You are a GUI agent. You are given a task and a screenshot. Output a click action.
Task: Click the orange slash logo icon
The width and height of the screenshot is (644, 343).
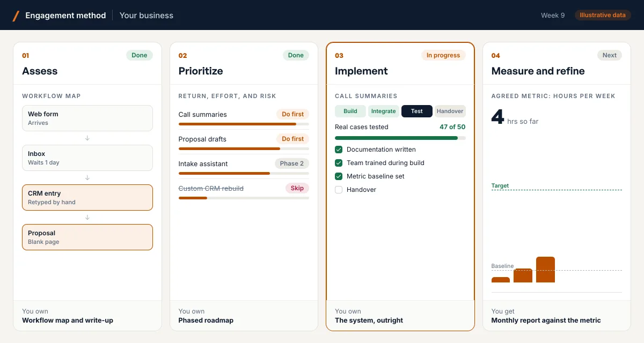pyautogui.click(x=16, y=16)
